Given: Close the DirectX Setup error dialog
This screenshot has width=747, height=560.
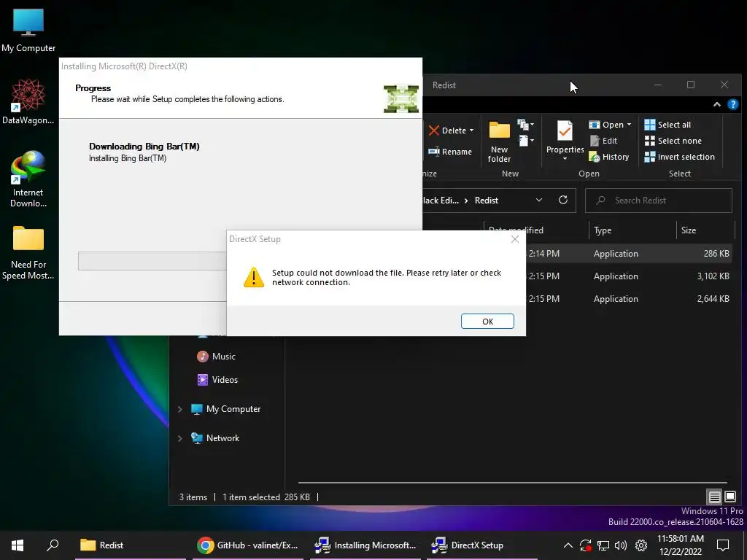Looking at the screenshot, I should click(515, 239).
